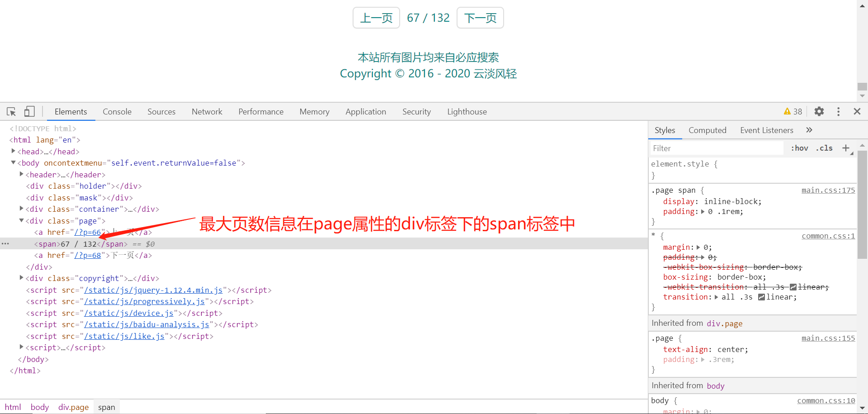The image size is (868, 414).
Task: Expand the header element node
Action: click(x=22, y=174)
